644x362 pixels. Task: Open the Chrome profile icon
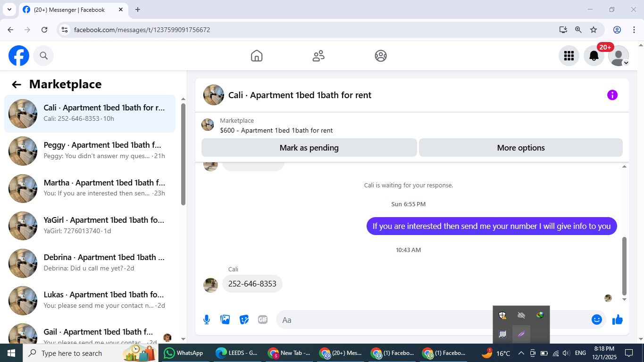click(617, 30)
